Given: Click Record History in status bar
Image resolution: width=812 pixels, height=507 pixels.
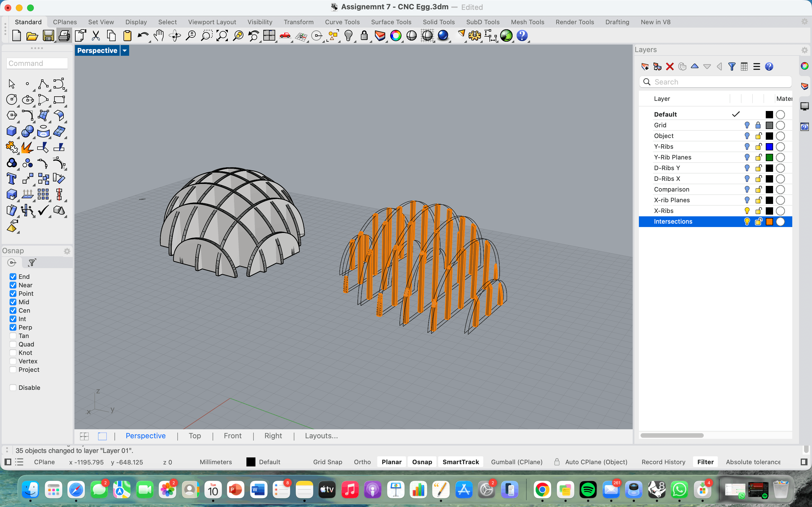Looking at the screenshot, I should point(663,462).
